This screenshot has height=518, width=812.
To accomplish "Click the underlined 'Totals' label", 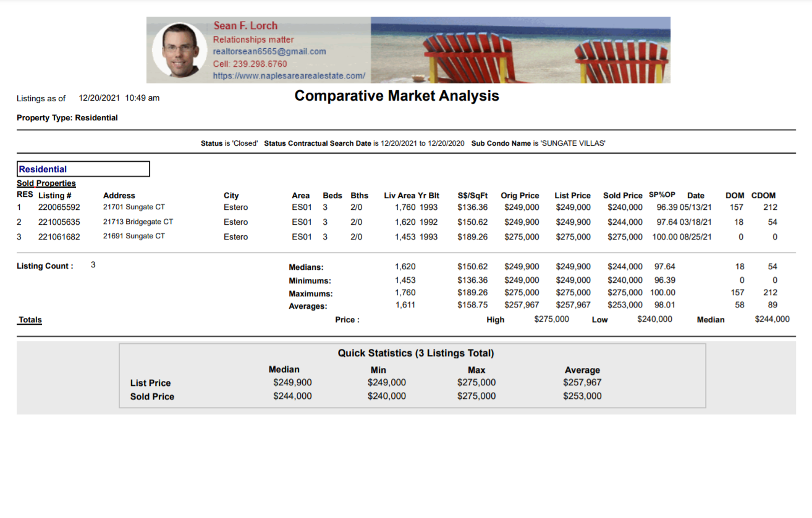I will click(x=30, y=320).
